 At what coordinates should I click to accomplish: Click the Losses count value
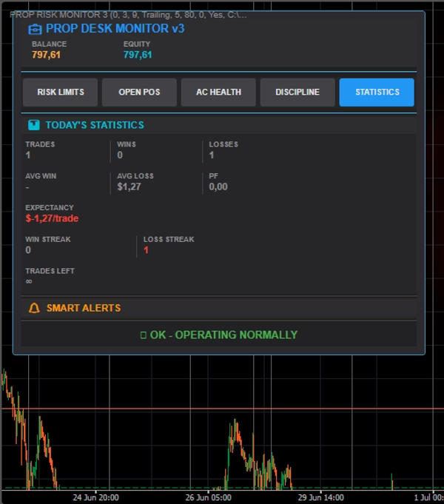click(x=212, y=155)
